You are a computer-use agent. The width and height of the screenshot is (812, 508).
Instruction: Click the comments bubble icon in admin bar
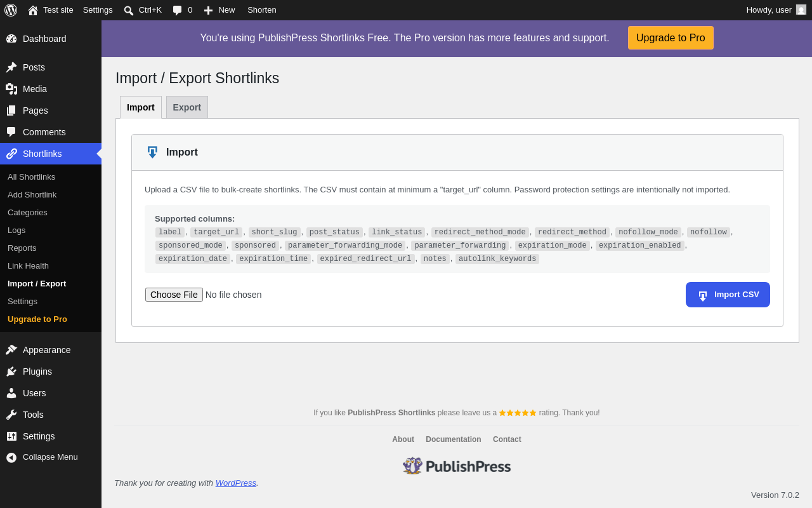pos(178,10)
